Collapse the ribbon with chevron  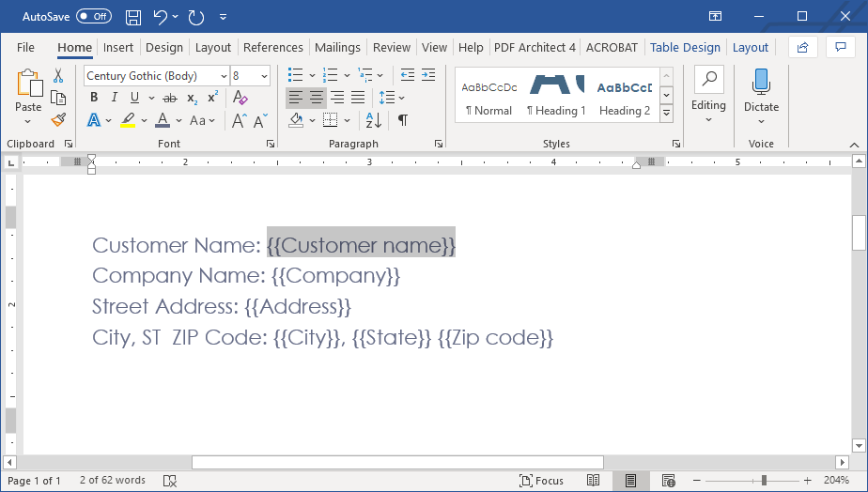coord(854,145)
